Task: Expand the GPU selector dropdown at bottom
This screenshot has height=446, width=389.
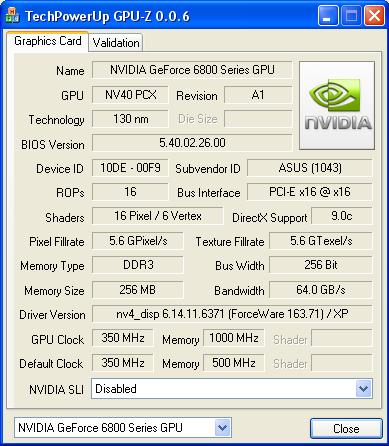Action: point(222,427)
